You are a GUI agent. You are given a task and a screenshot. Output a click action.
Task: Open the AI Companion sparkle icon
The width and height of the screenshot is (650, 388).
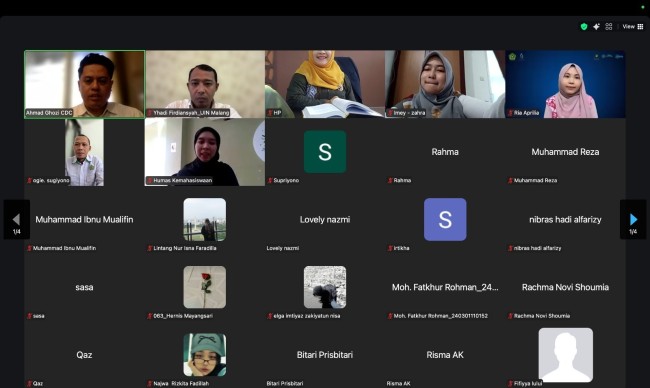(596, 27)
